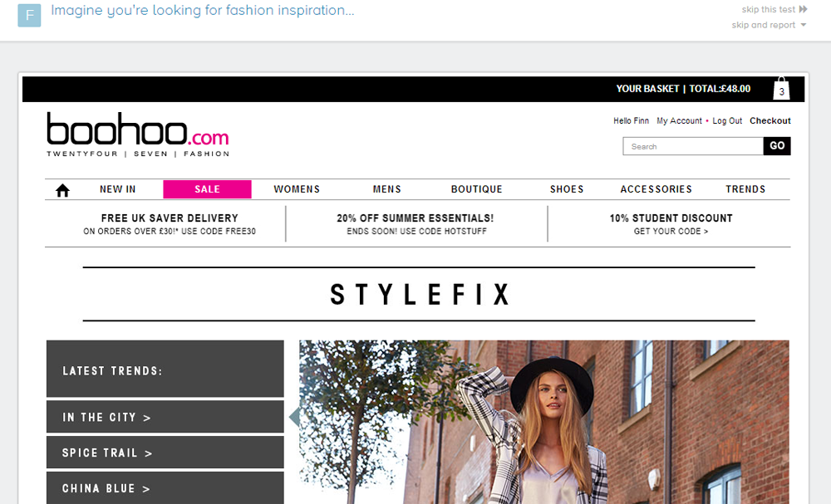Screen dimensions: 831x504
Task: Get the 10% student discount code
Action: tap(671, 232)
